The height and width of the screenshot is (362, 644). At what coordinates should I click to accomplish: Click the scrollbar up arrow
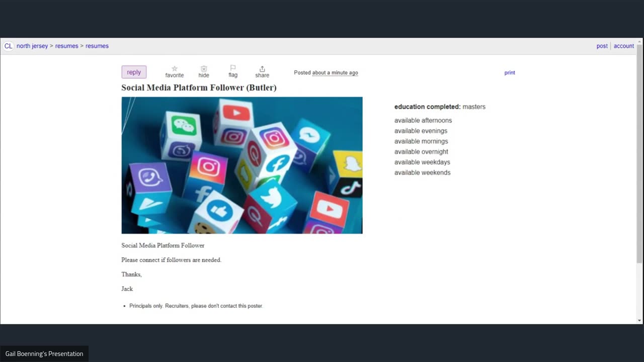coord(639,41)
